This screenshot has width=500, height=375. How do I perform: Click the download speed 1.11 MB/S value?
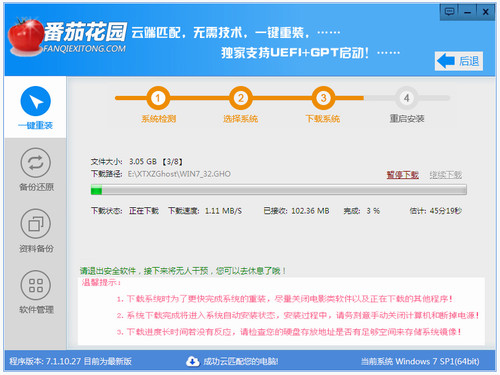(x=223, y=211)
